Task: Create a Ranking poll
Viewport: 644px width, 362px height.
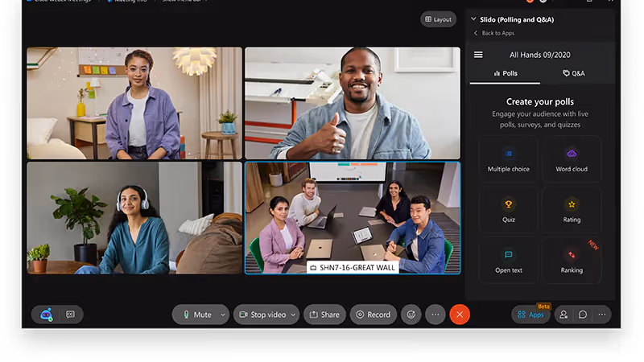Action: click(x=572, y=261)
